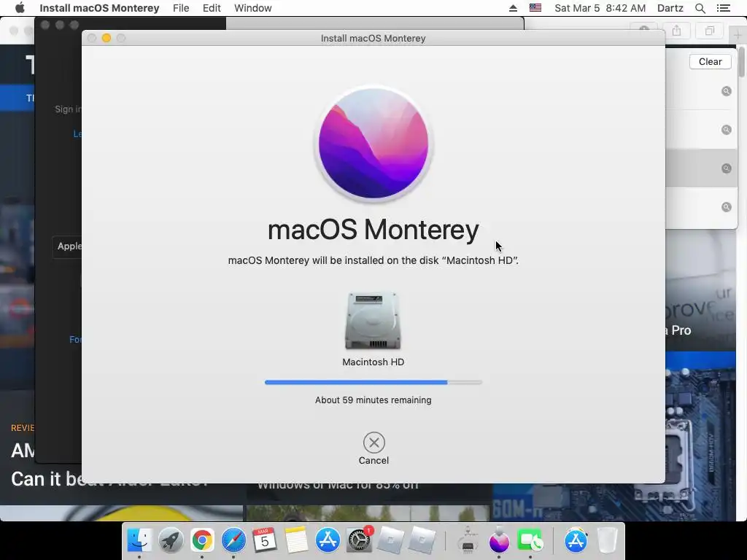This screenshot has height=560, width=747.
Task: Open Safari from the Dock
Action: tap(233, 540)
